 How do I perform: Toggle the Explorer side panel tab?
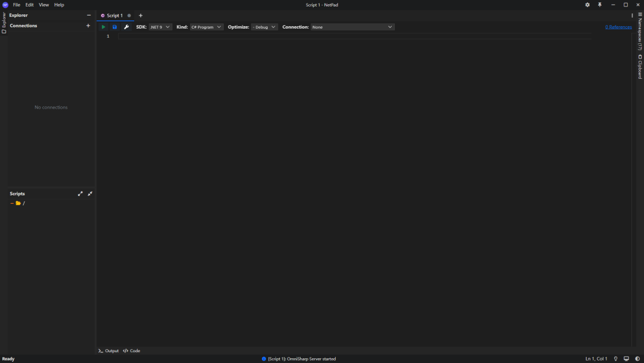tap(4, 23)
